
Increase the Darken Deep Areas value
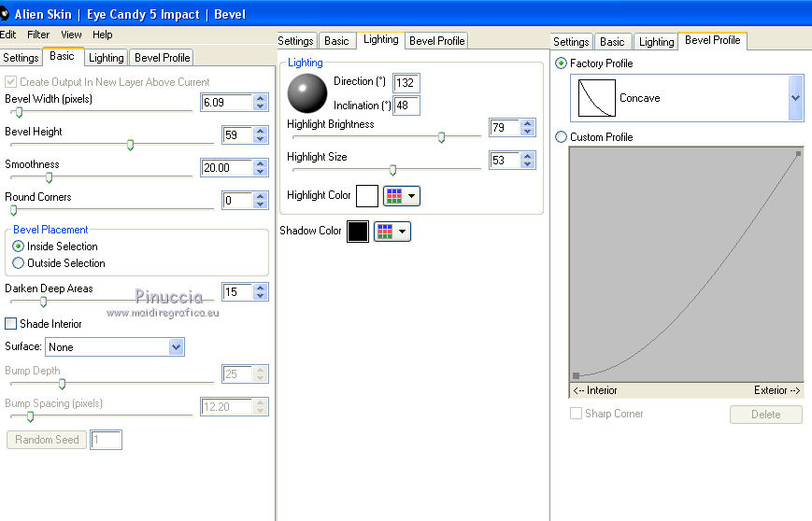click(261, 288)
